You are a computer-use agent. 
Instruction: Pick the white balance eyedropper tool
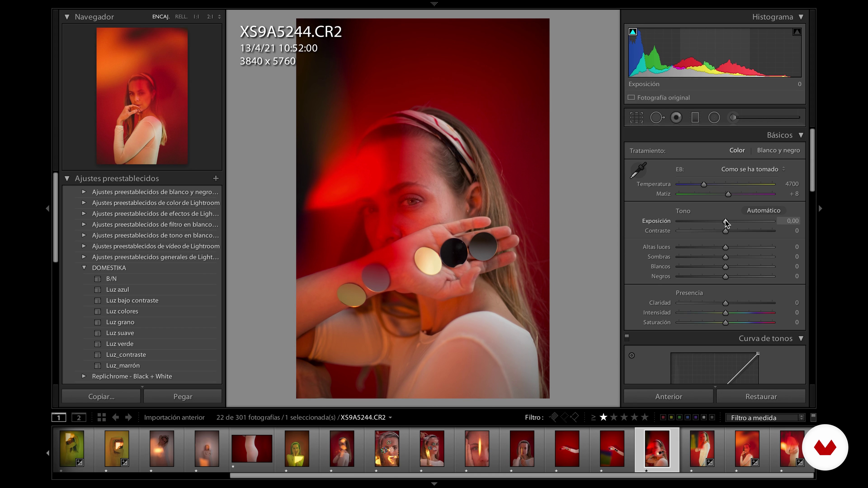coord(638,170)
